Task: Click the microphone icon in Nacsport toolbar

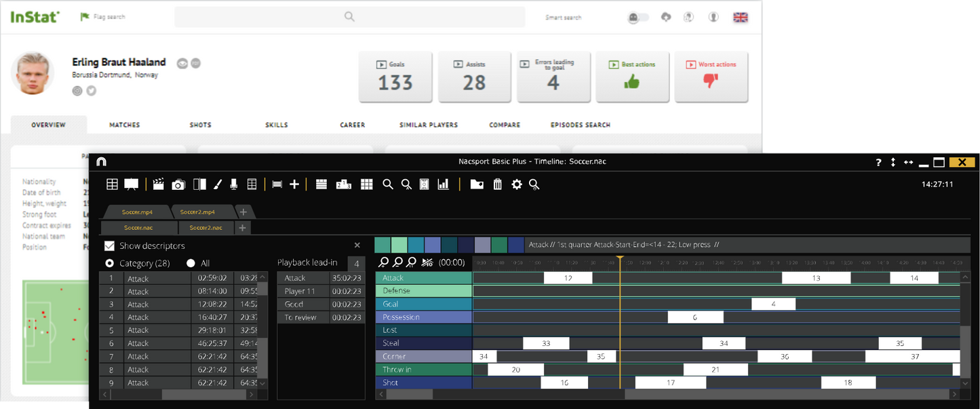Action: 234,184
